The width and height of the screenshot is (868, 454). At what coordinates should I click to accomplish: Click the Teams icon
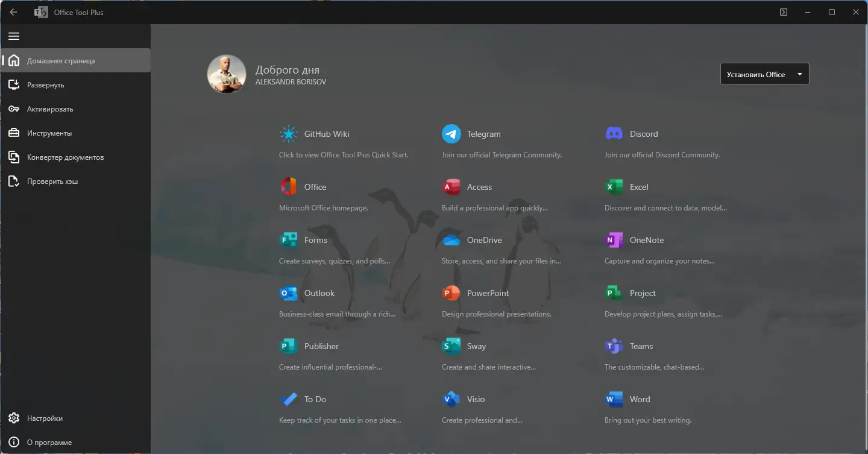click(x=614, y=346)
